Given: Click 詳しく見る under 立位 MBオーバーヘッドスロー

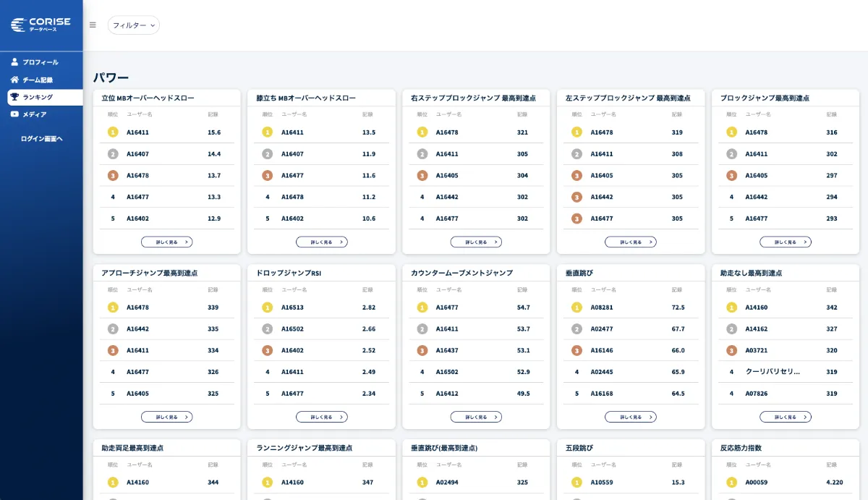Looking at the screenshot, I should (167, 242).
